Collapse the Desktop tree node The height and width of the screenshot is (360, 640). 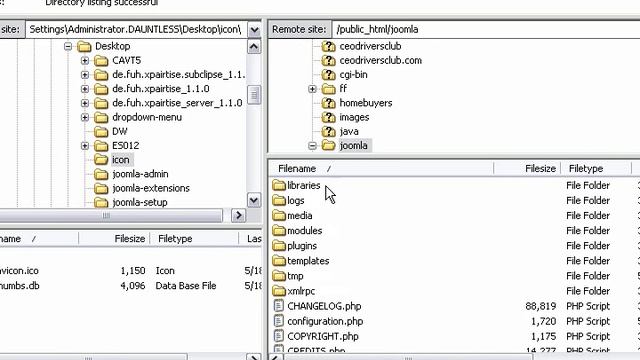(68, 46)
